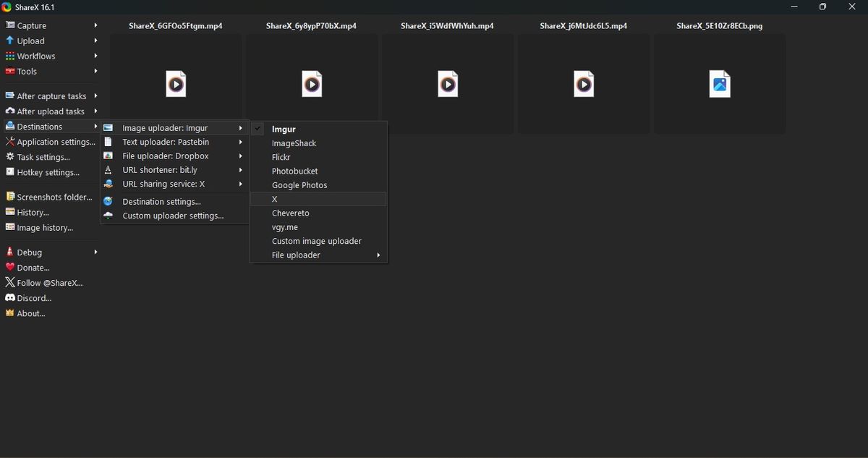Click the Custom uploader settings icon

coord(108,216)
